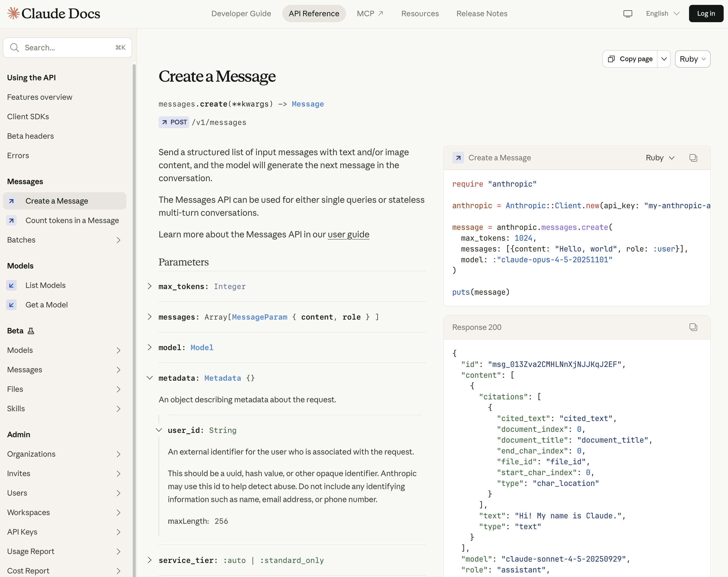Collapse the metadata parameter
The height and width of the screenshot is (577, 728).
coord(150,378)
